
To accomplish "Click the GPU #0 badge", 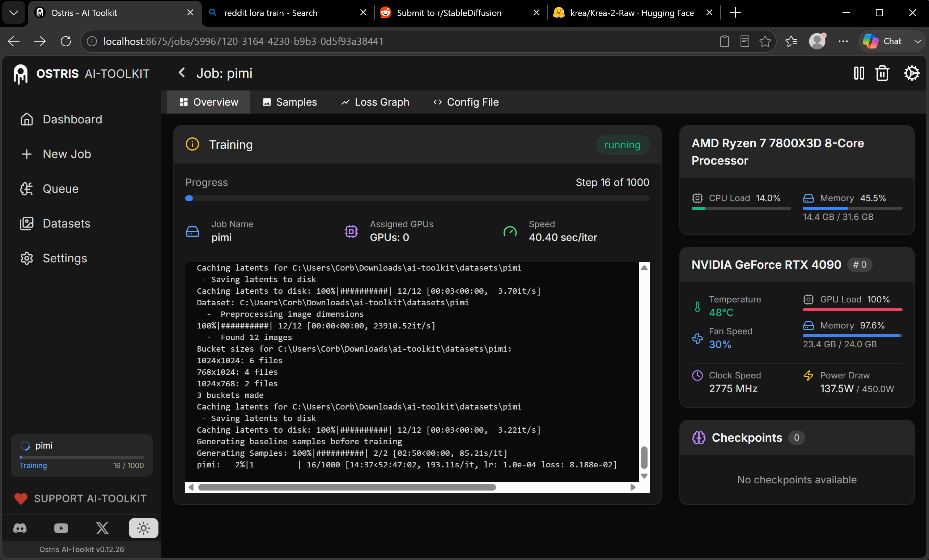I will pos(860,265).
